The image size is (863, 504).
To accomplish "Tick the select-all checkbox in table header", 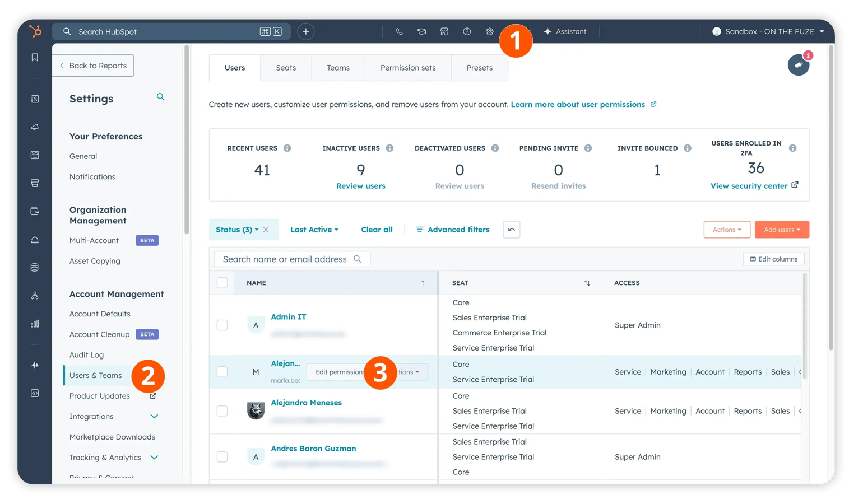I will 222,283.
